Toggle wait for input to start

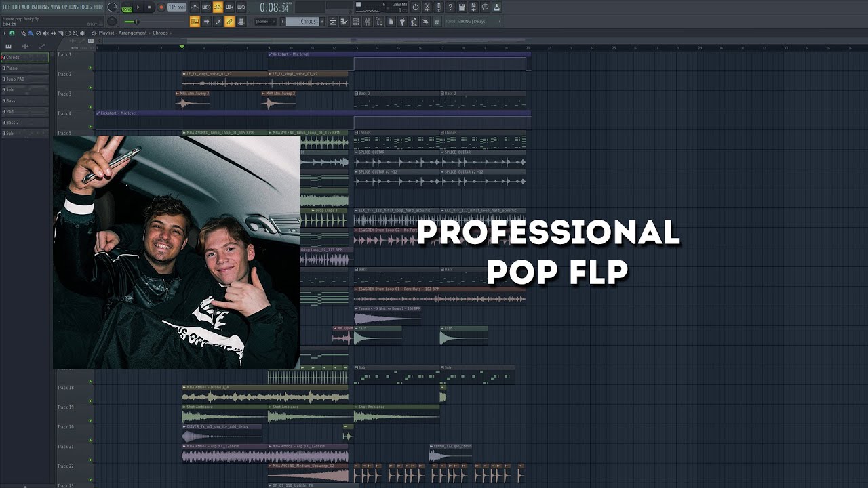pos(206,7)
